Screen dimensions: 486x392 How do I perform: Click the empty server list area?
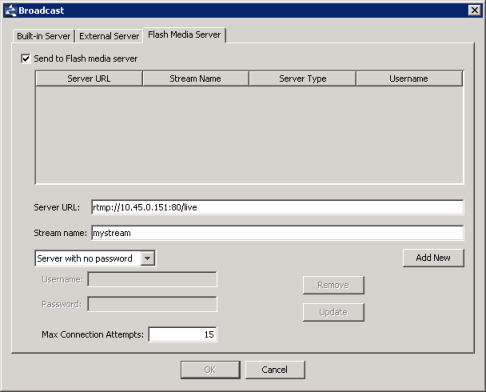pyautogui.click(x=249, y=135)
